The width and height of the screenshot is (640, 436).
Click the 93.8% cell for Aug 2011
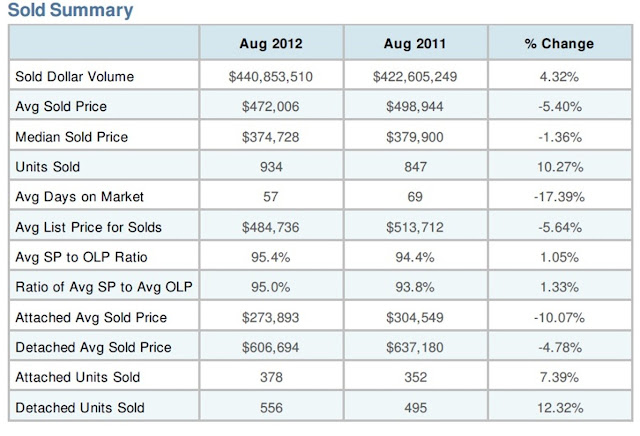[415, 287]
